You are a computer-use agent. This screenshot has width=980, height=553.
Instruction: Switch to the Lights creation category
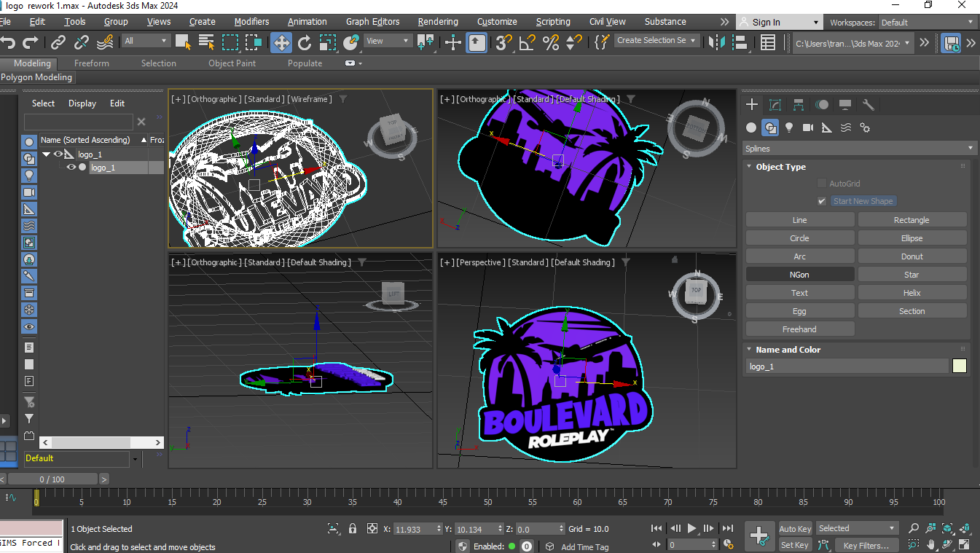click(789, 128)
